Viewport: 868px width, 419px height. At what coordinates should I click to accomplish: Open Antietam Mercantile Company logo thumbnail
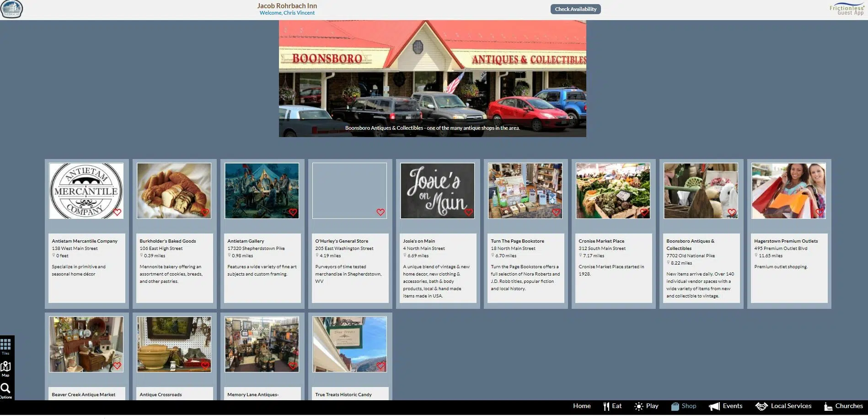coord(86,191)
